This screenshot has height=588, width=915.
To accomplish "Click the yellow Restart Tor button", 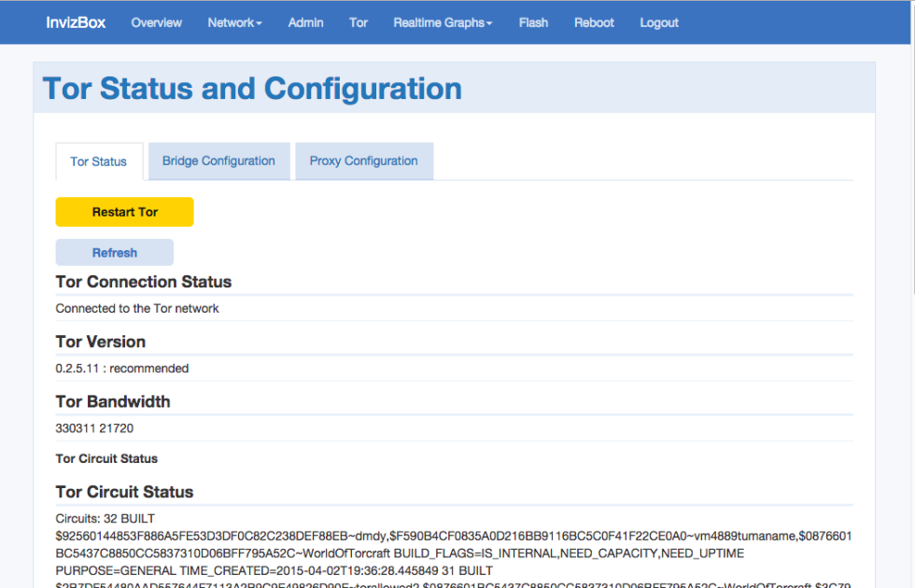I will click(x=124, y=212).
